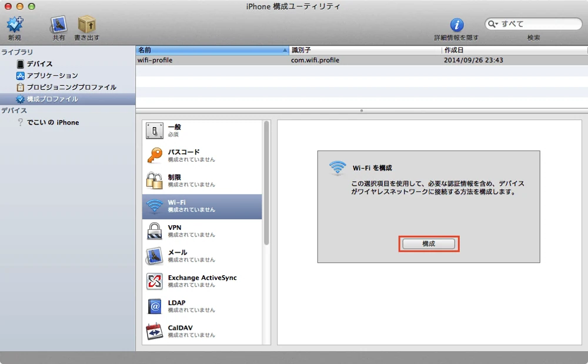Click the 共有 (Share) toolbar icon
Viewport: 588px width, 364px height.
[58, 24]
